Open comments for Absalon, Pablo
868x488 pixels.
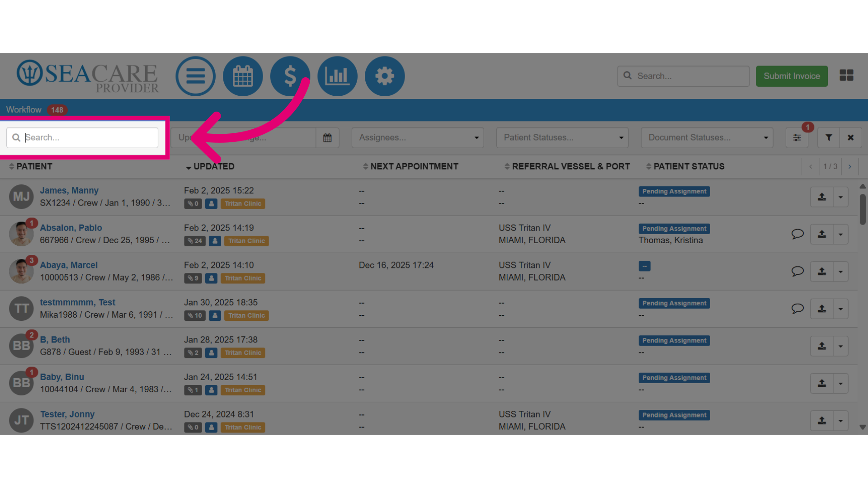pyautogui.click(x=797, y=234)
